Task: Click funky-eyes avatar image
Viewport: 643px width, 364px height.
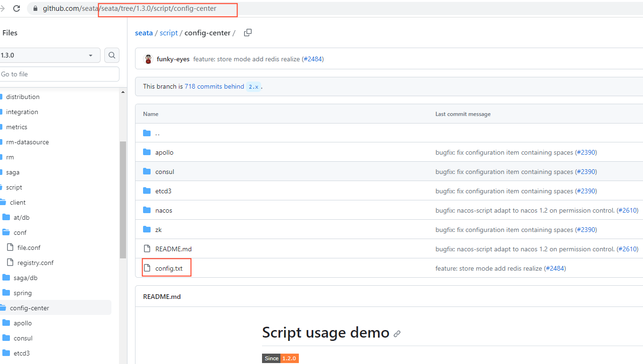Action: [x=148, y=59]
